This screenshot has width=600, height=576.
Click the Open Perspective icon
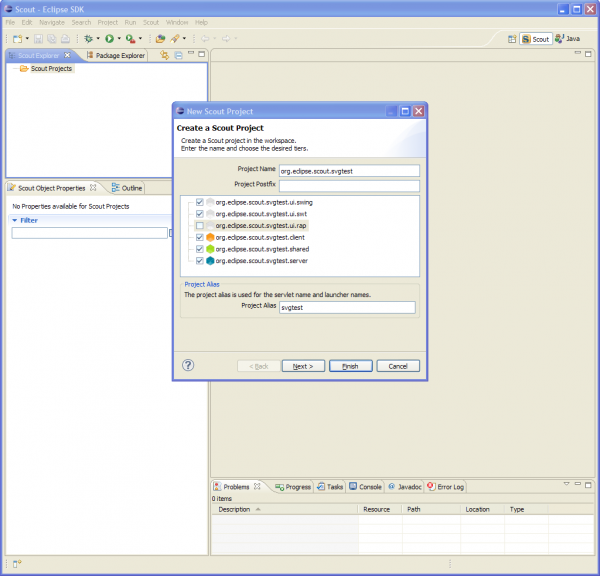coord(512,39)
